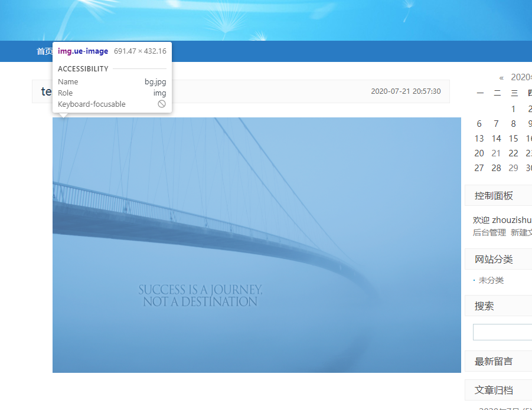The width and height of the screenshot is (532, 410).
Task: Click the 控制面板 panel heading
Action: click(493, 196)
